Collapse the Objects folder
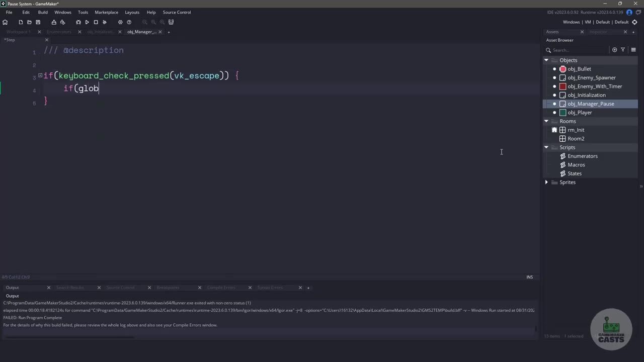This screenshot has width=644, height=362. [x=546, y=60]
